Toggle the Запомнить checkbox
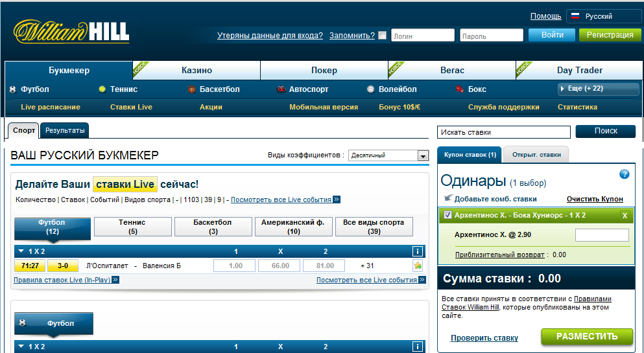644x353 pixels. click(383, 35)
